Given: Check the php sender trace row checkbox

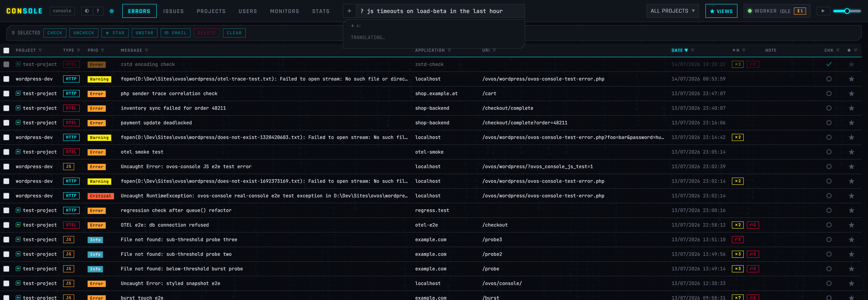Looking at the screenshot, I should pyautogui.click(x=6, y=93).
